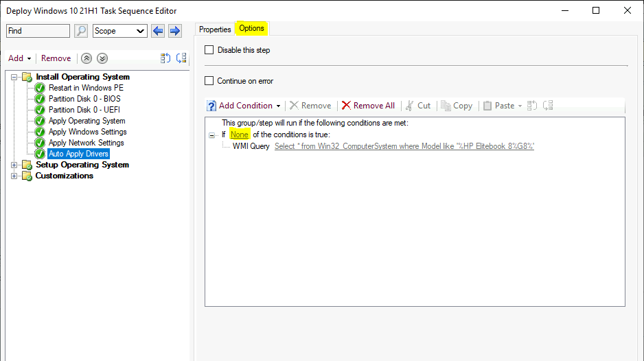Screen dimensions: 644x361
Task: Click the Paste clipboard icon
Action: (487, 106)
